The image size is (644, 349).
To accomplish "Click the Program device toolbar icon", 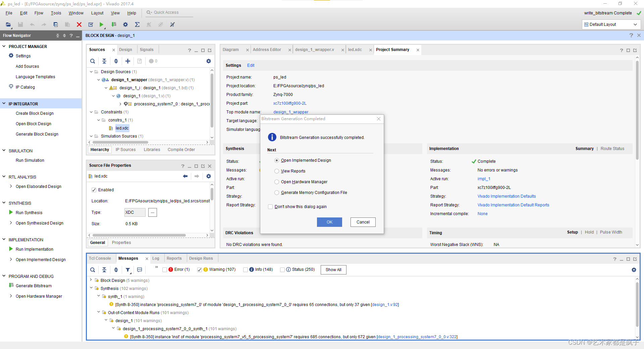I will coord(114,24).
